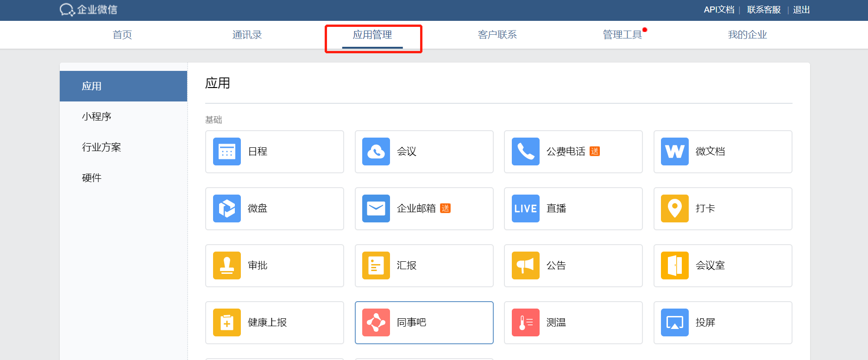Screen dimensions: 868x360
Task: Click the 测温 thermometer icon
Action: [x=526, y=322]
